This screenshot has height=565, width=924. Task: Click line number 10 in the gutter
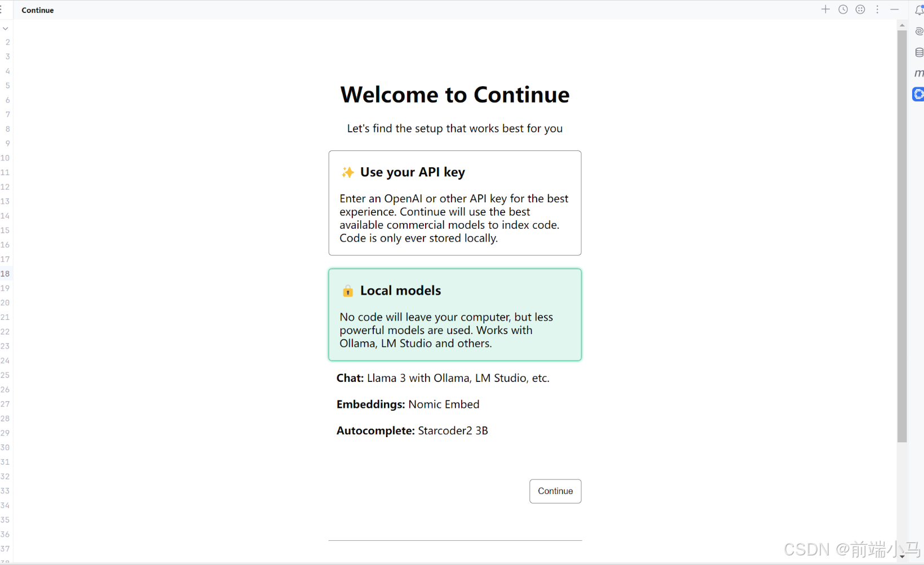[x=5, y=158]
